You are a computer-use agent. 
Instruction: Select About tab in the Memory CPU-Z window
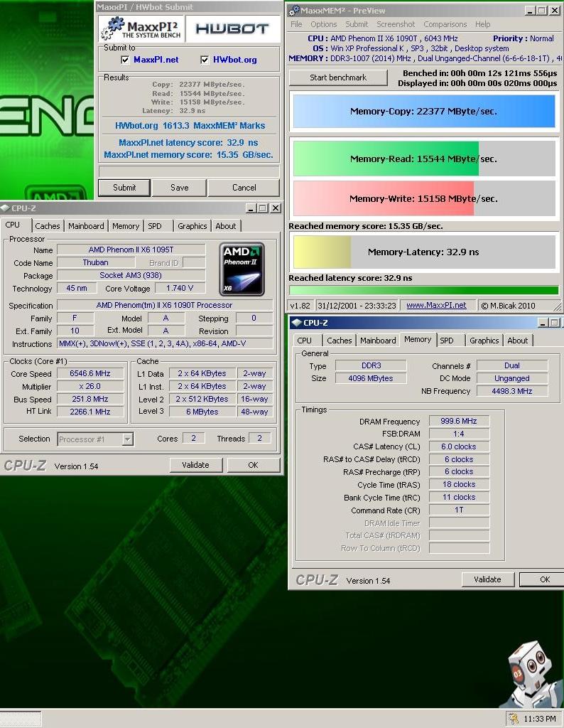pos(517,341)
